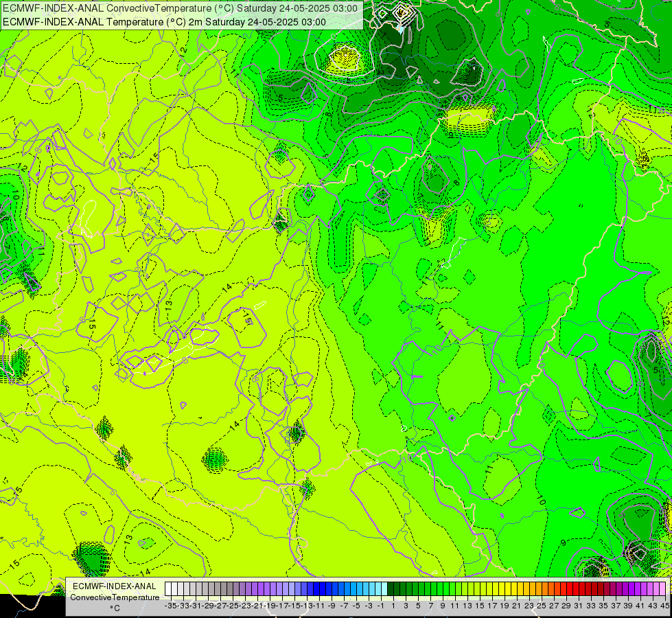Click the '-29' value on the color scale
The height and width of the screenshot is (618, 672).
208,606
